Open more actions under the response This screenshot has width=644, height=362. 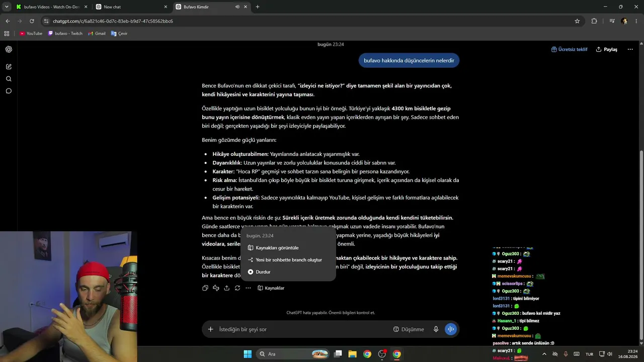[x=248, y=288]
